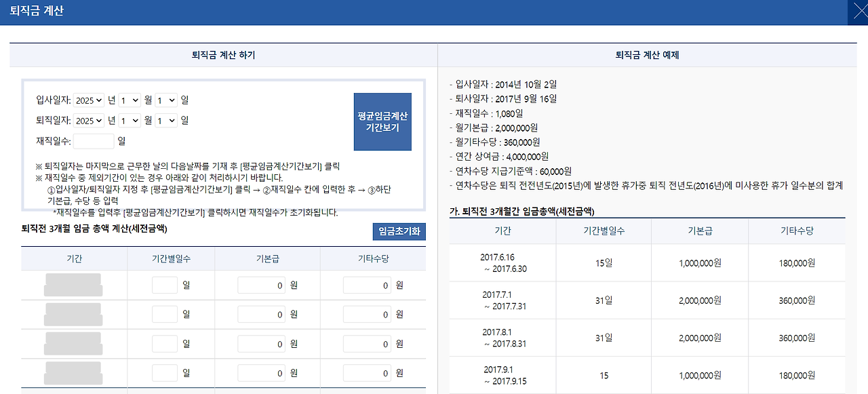Open the 입사일자 day dropdown
Screen dimensions: 868x394
click(166, 100)
